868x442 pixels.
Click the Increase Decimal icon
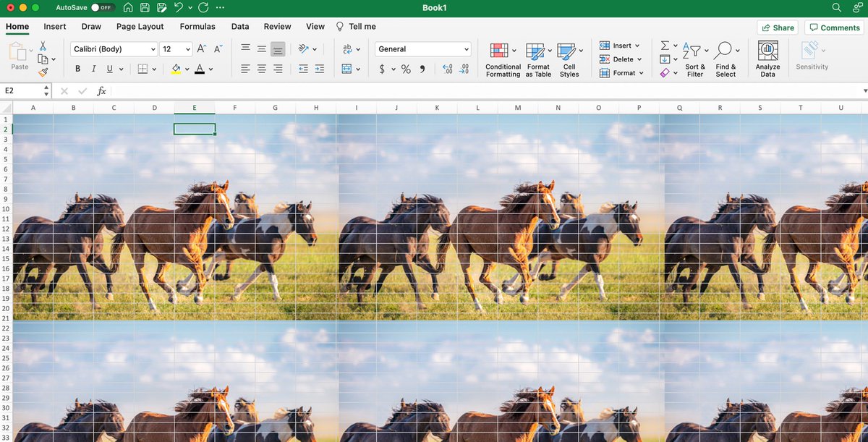pyautogui.click(x=448, y=69)
